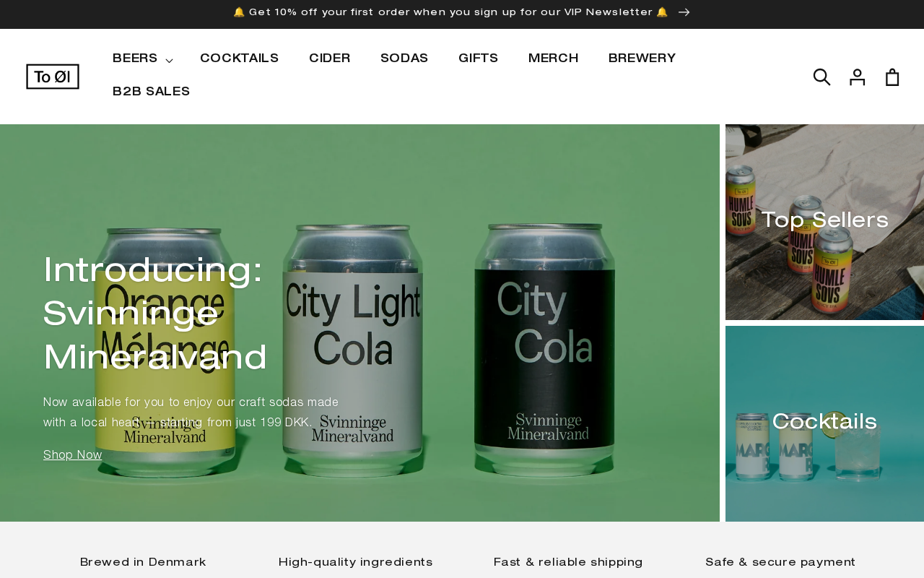Open the CIDER menu item
The width and height of the screenshot is (924, 578).
pos(330,59)
